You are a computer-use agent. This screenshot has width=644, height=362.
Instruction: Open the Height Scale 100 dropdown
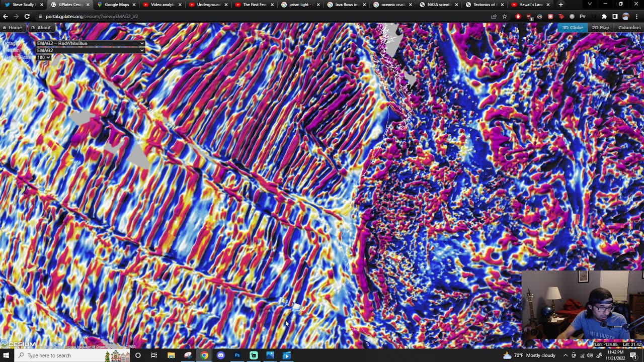tap(43, 57)
